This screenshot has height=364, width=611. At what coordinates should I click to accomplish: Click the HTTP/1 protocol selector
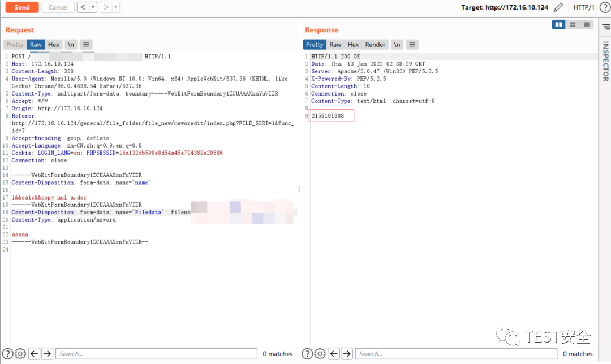584,7
